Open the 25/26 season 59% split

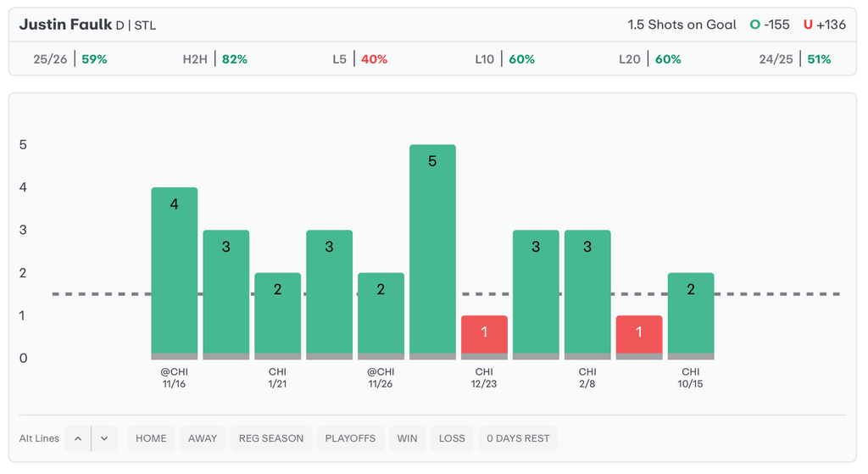pyautogui.click(x=70, y=59)
